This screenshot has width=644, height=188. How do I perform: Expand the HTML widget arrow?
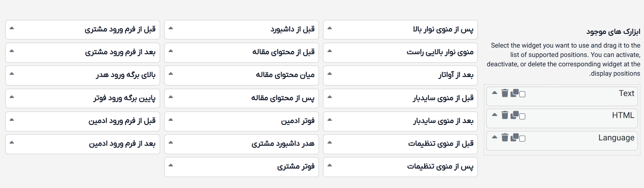pos(494,115)
